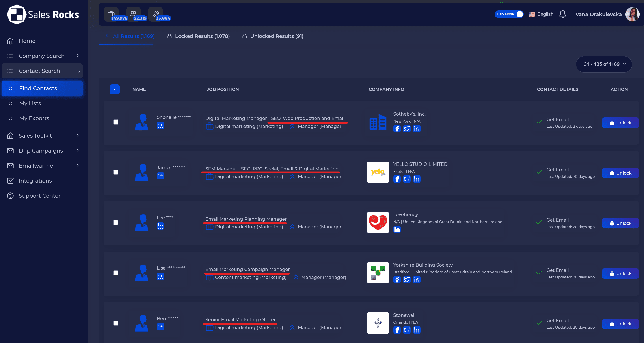Select the checkbox for Lisa's row

pos(116,273)
